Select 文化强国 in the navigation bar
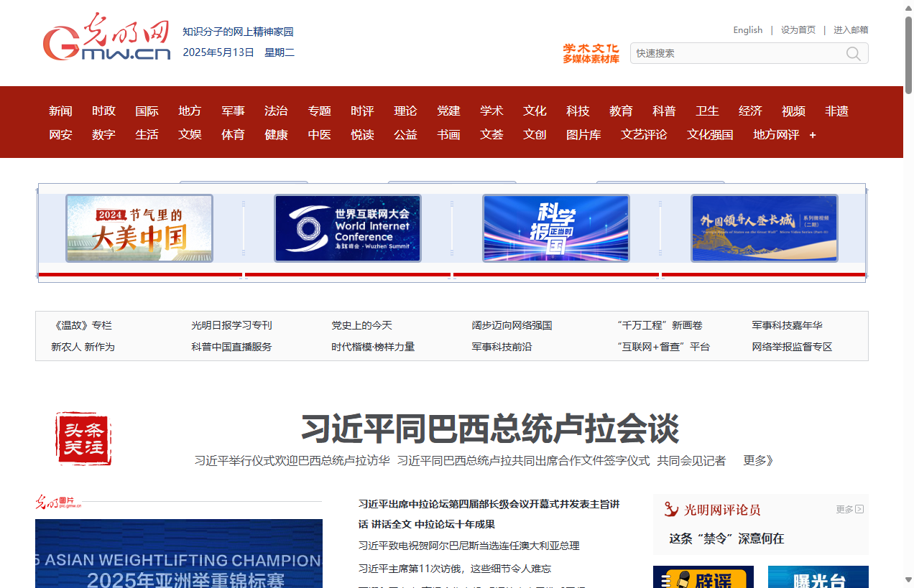 pos(710,135)
